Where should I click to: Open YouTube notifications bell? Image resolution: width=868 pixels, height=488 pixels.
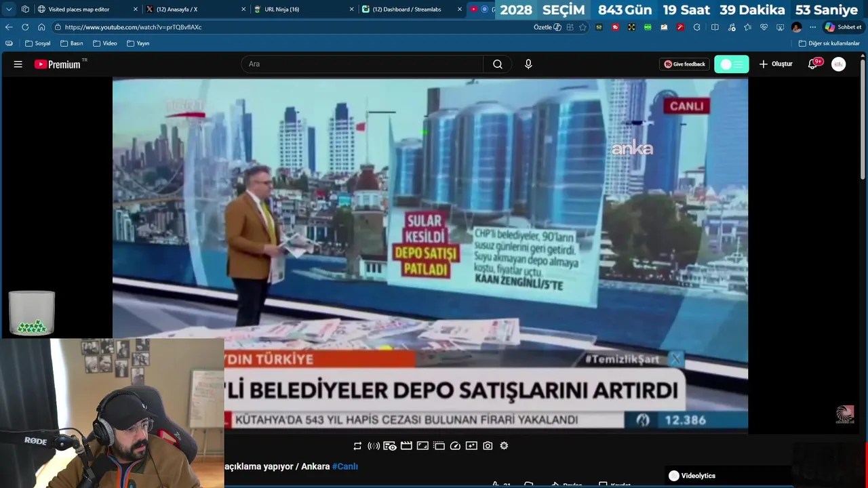point(812,64)
